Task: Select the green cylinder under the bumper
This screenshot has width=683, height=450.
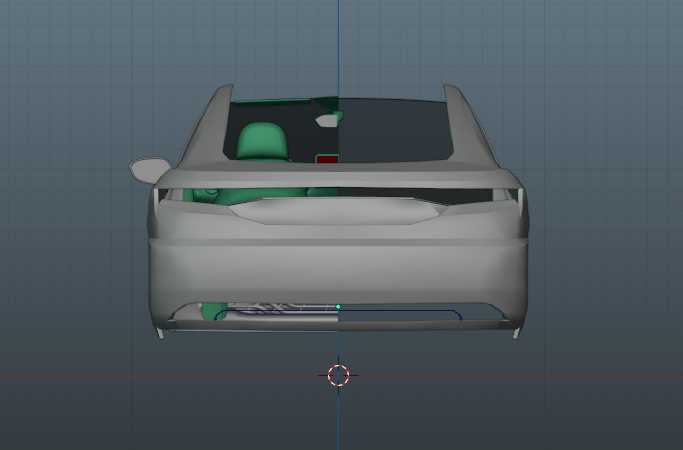Action: [214, 311]
